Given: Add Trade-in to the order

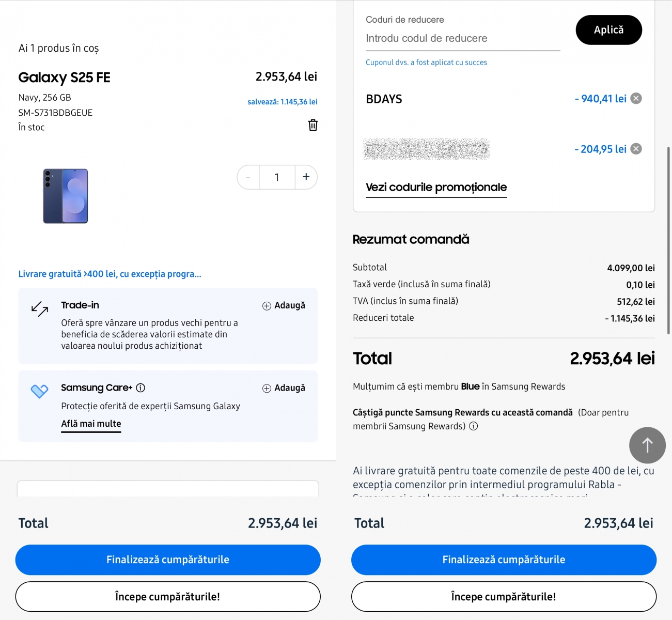Looking at the screenshot, I should [x=284, y=305].
